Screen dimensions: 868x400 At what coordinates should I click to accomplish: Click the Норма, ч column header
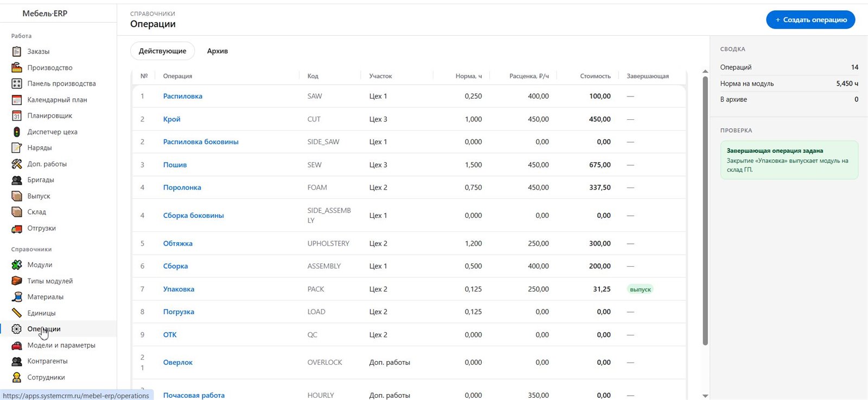point(469,76)
